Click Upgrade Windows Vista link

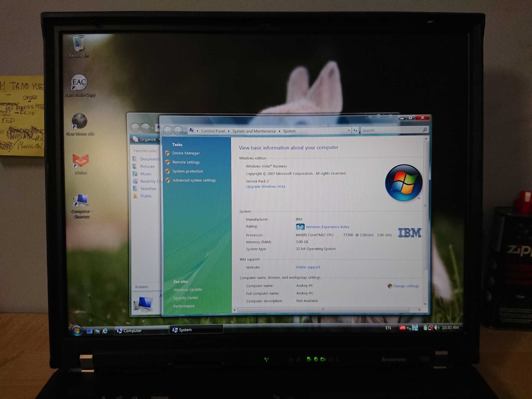(x=265, y=186)
